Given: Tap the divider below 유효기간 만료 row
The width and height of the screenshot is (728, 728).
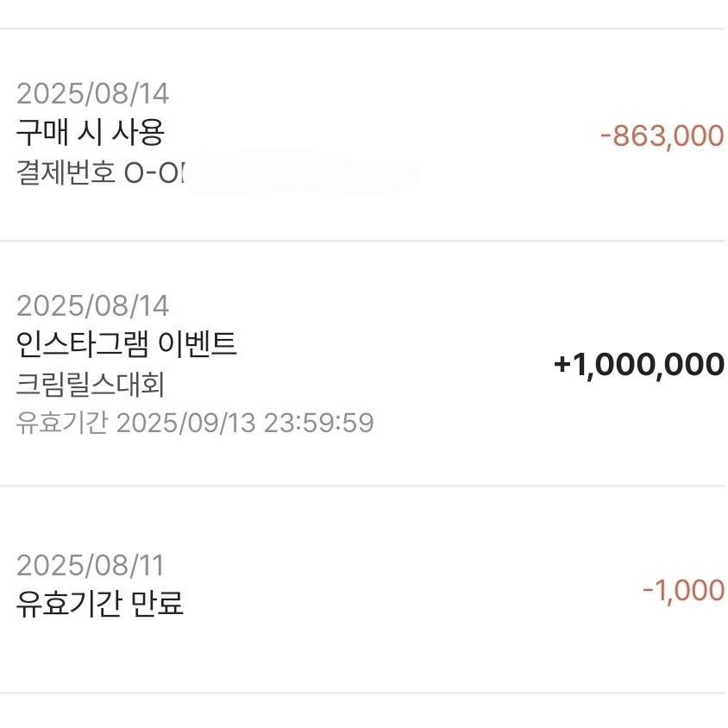Looking at the screenshot, I should [x=364, y=692].
